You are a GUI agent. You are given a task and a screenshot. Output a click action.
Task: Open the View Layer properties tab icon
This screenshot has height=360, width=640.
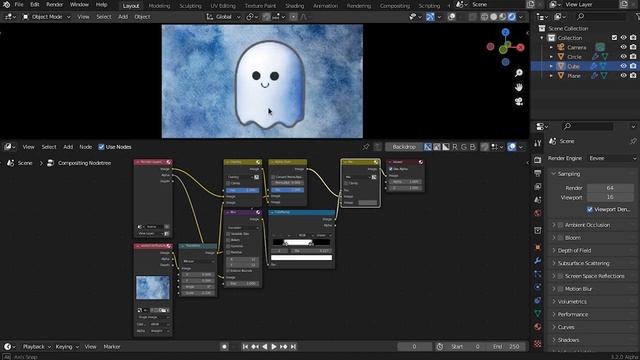538,187
